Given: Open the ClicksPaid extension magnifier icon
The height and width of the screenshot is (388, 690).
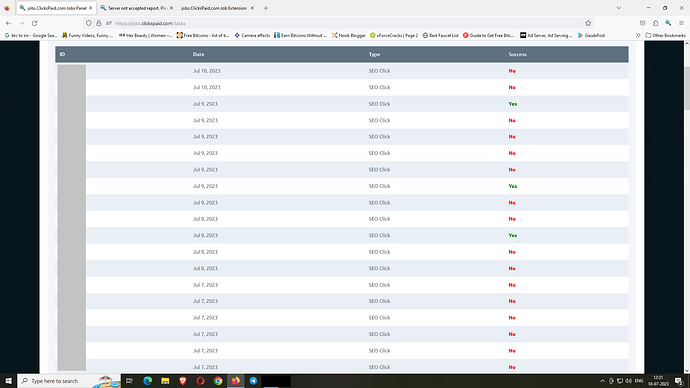Looking at the screenshot, I should (x=668, y=23).
